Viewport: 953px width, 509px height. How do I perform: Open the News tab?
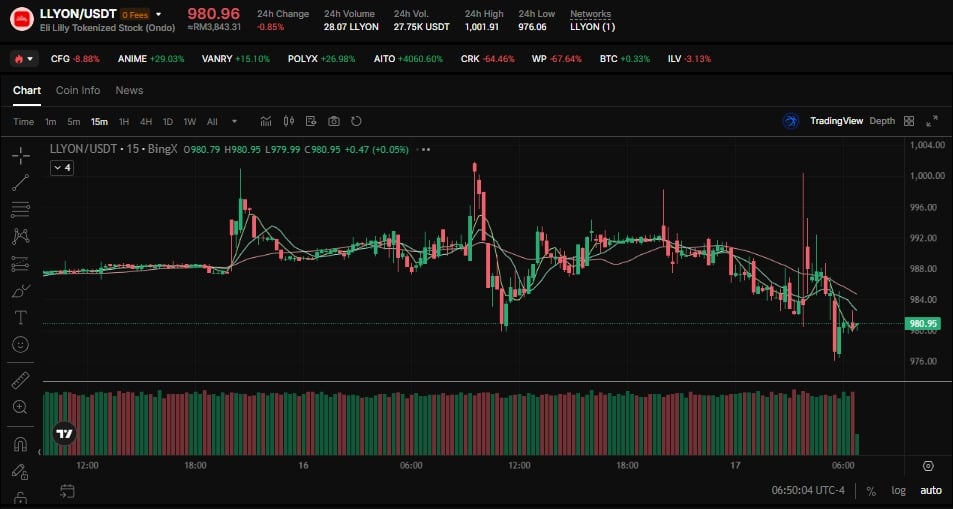click(x=129, y=90)
